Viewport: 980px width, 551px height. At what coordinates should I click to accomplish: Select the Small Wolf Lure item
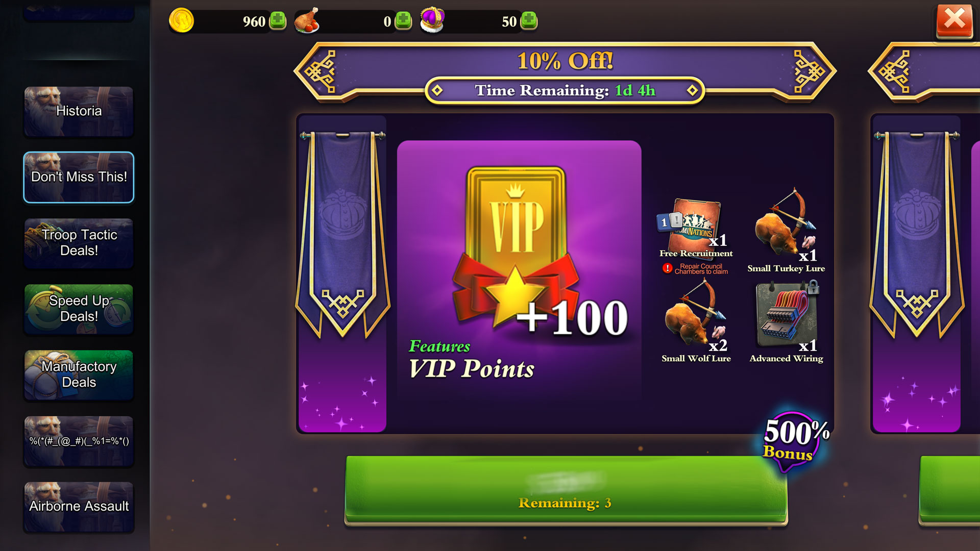(696, 321)
